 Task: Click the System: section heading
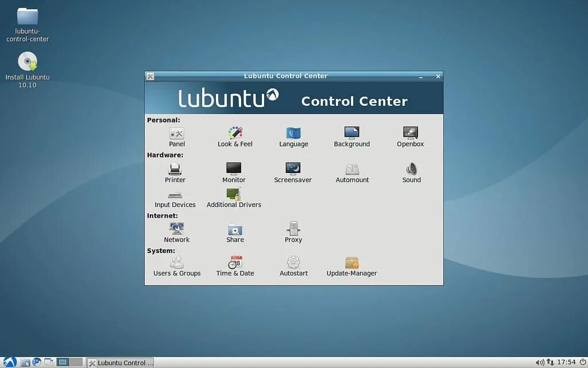161,251
